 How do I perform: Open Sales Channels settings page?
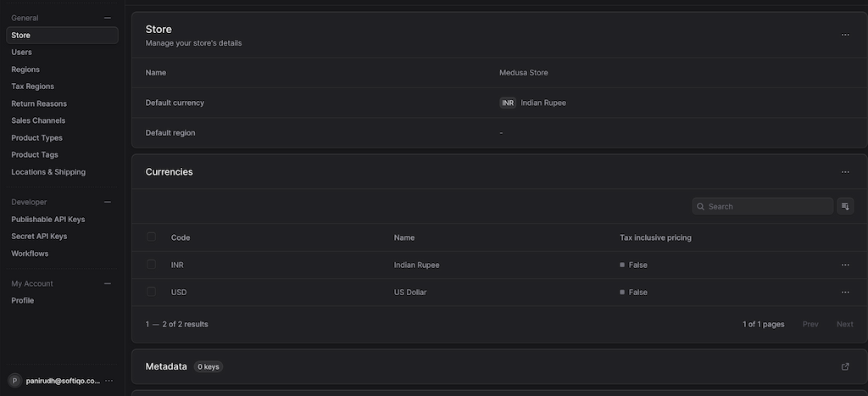click(38, 120)
